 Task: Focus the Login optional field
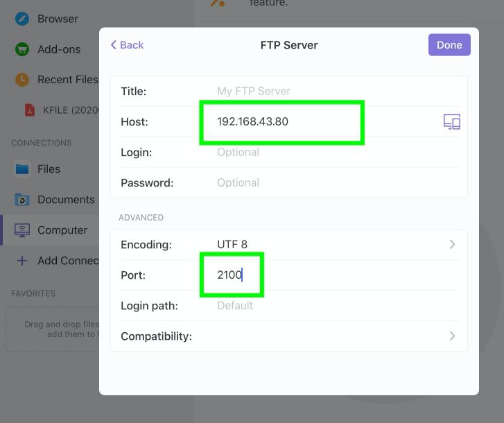tap(238, 153)
